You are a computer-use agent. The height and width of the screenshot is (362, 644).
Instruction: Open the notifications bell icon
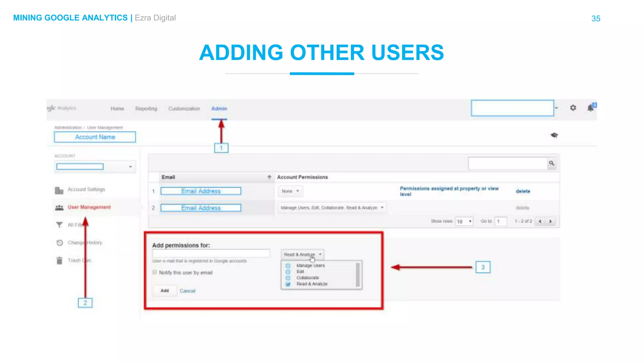click(591, 107)
